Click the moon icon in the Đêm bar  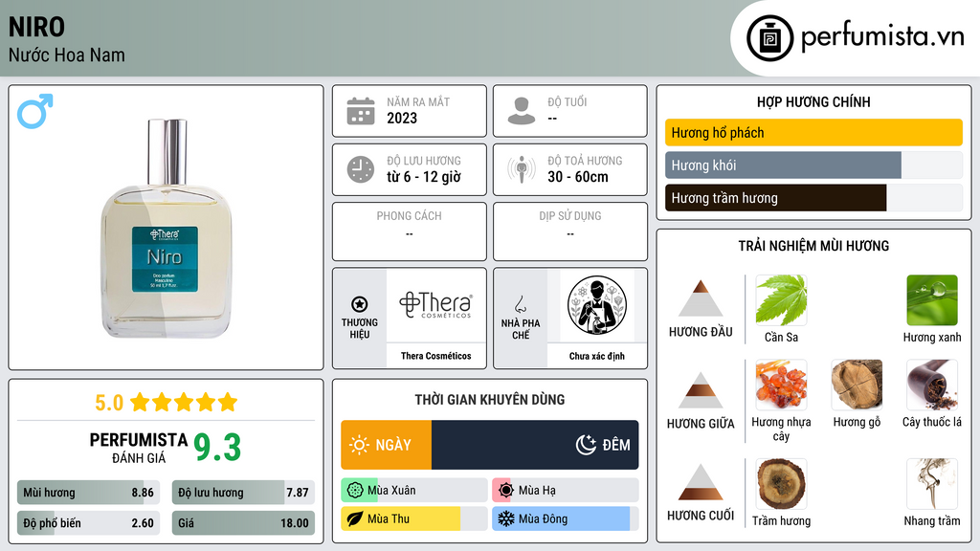point(586,445)
